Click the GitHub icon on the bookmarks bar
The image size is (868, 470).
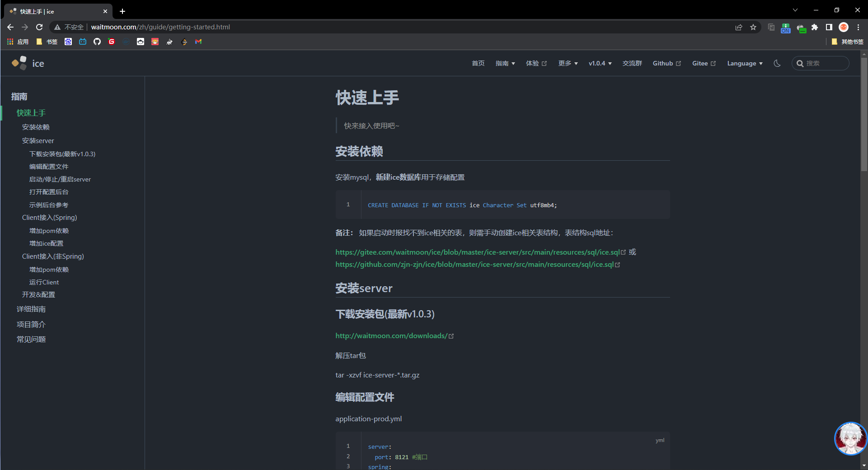pos(97,42)
